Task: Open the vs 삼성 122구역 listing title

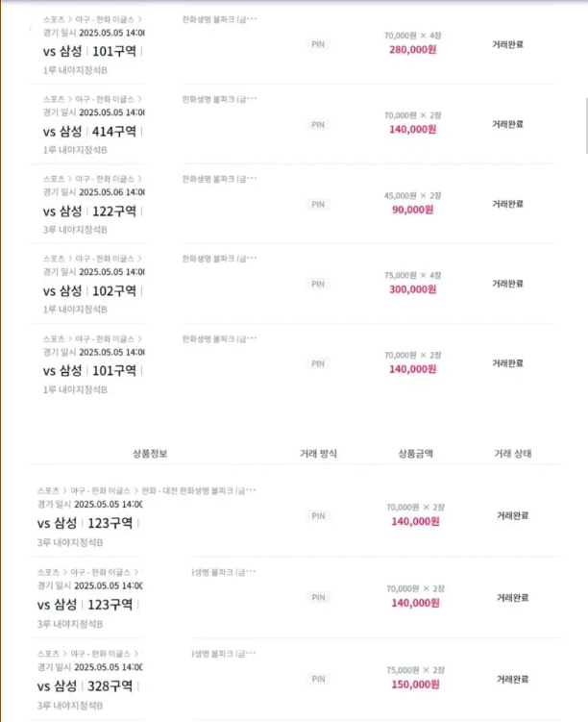Action: pyautogui.click(x=89, y=212)
